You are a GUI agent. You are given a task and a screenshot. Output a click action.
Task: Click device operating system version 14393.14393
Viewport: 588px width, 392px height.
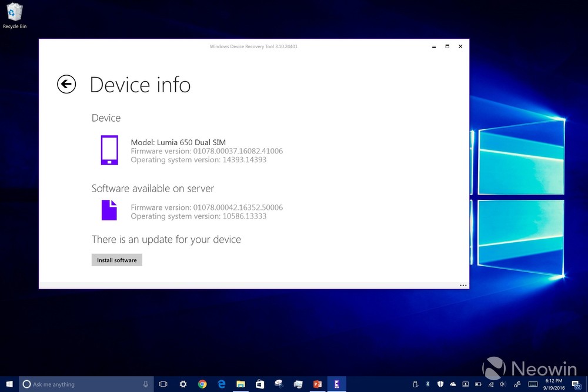(198, 160)
